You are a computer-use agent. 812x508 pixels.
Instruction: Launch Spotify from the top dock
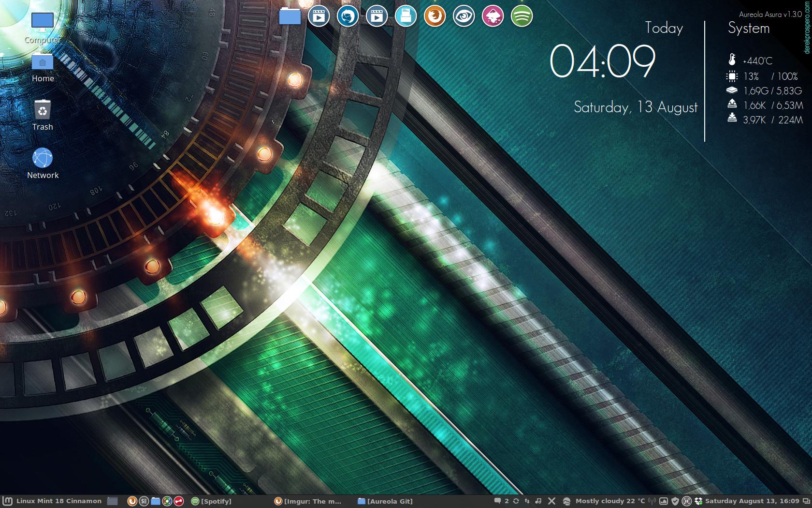(522, 16)
